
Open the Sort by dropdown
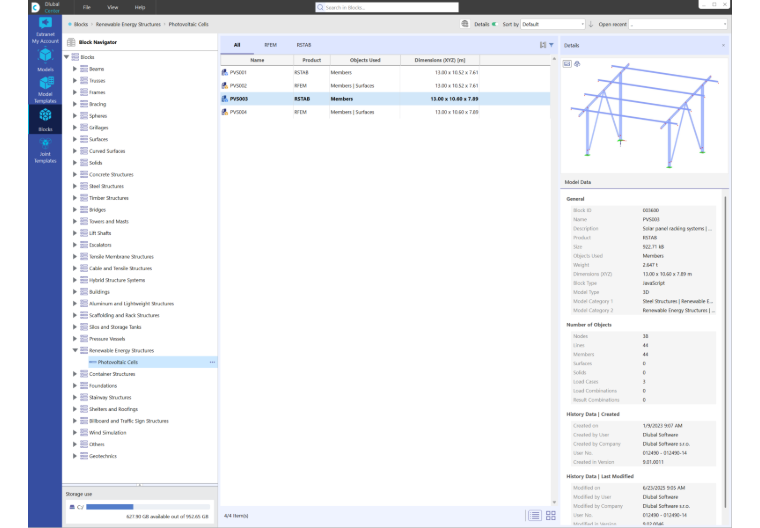pyautogui.click(x=553, y=24)
